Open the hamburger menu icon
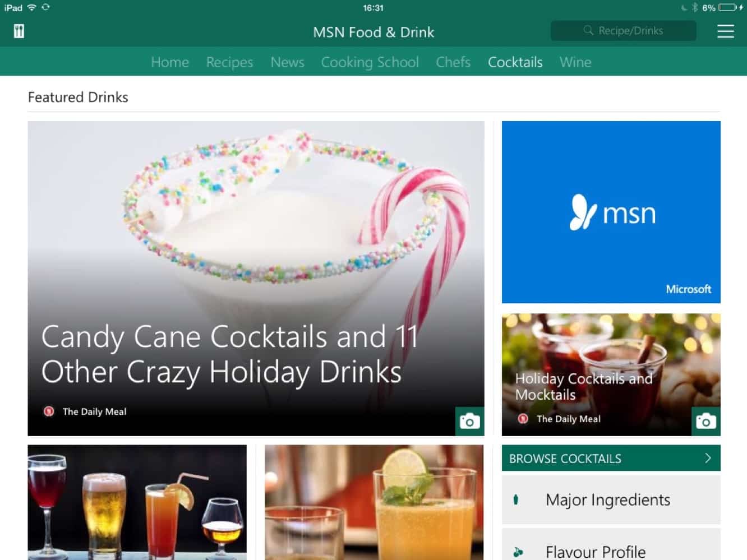Image resolution: width=747 pixels, height=560 pixels. 725,31
